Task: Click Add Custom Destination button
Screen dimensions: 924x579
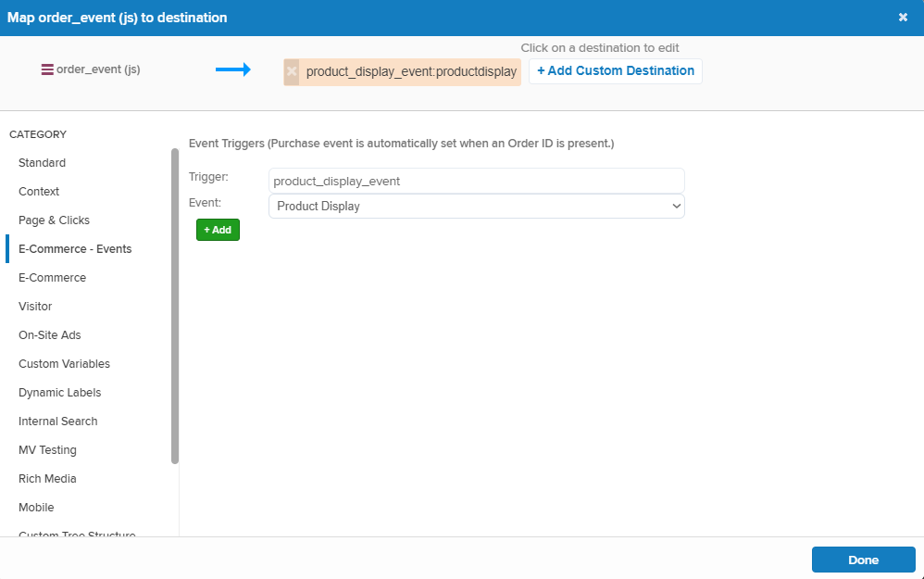Action: pos(615,71)
